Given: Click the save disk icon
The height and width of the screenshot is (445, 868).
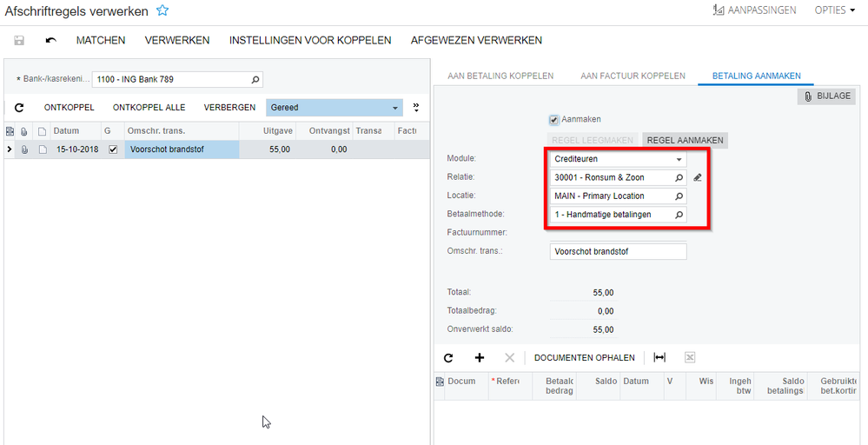Looking at the screenshot, I should pyautogui.click(x=19, y=40).
